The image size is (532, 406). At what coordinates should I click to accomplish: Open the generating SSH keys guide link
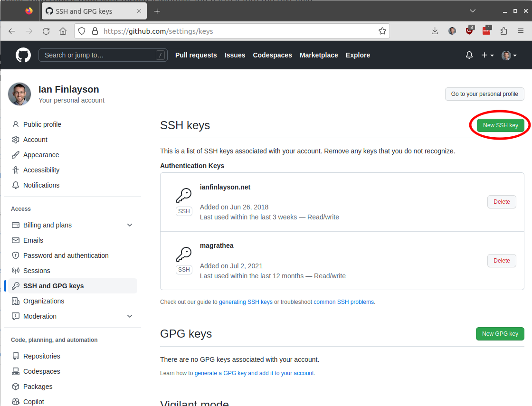click(x=246, y=302)
